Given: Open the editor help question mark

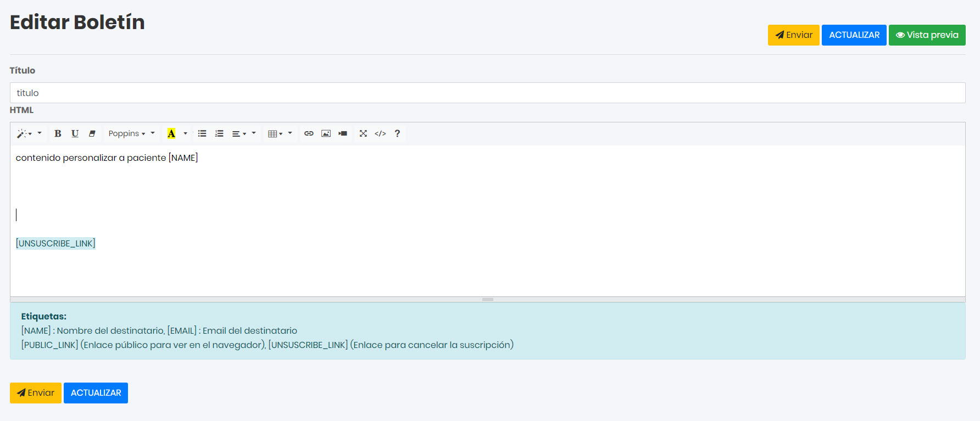Looking at the screenshot, I should click(397, 133).
